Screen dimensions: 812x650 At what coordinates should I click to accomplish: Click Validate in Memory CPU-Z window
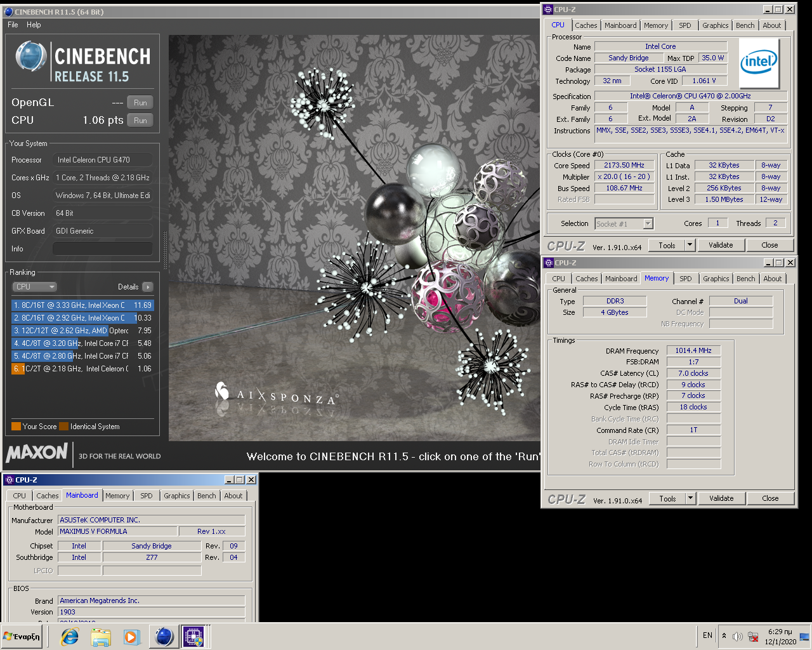pos(721,498)
